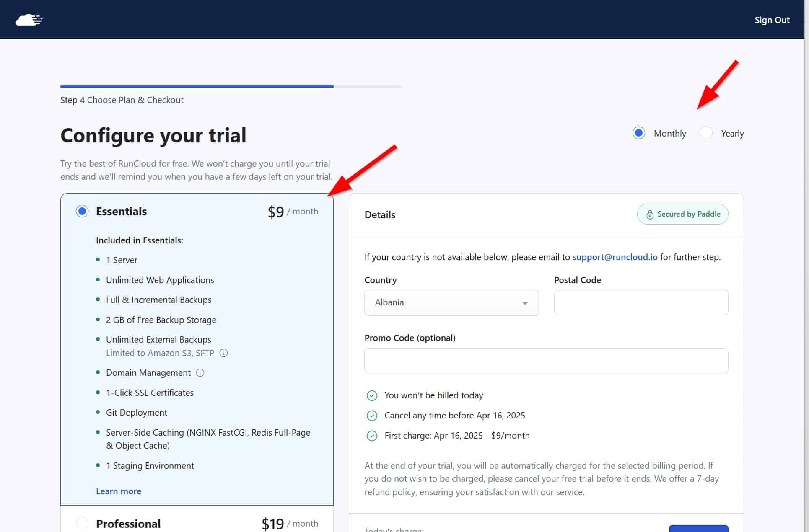This screenshot has height=532, width=809.
Task: Focus the Postal Code input field
Action: (640, 302)
